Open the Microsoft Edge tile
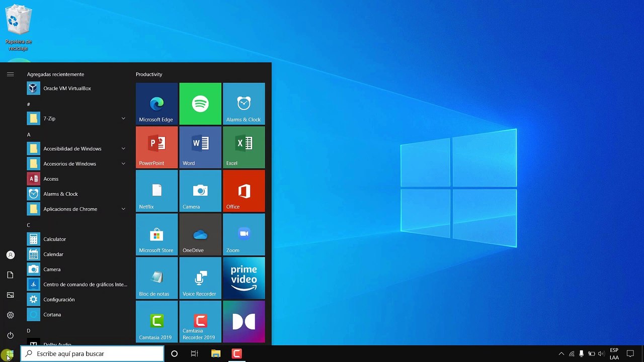The width and height of the screenshot is (644, 362). coord(156,104)
